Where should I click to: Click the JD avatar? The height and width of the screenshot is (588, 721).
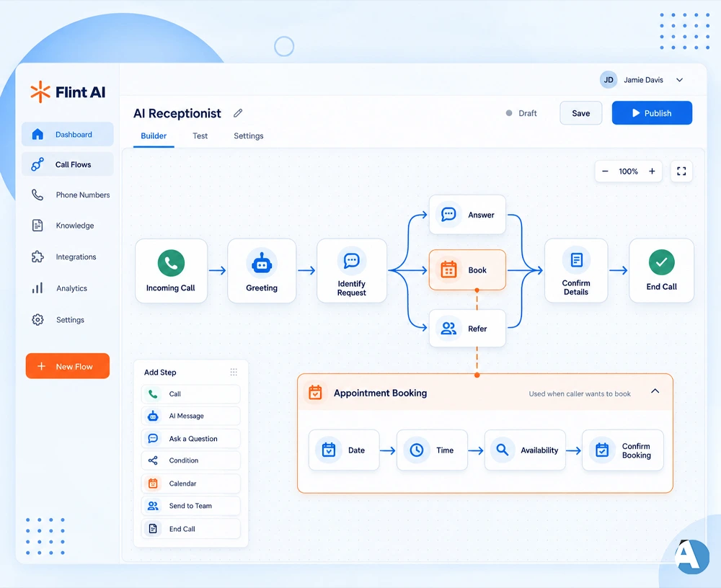609,80
